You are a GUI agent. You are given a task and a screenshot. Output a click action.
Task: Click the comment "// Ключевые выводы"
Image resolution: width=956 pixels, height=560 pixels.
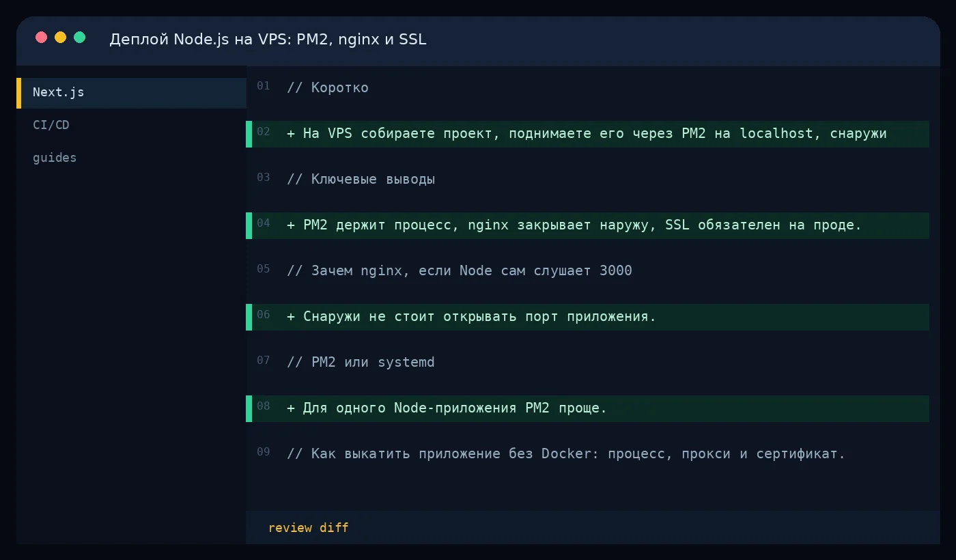[x=361, y=179]
